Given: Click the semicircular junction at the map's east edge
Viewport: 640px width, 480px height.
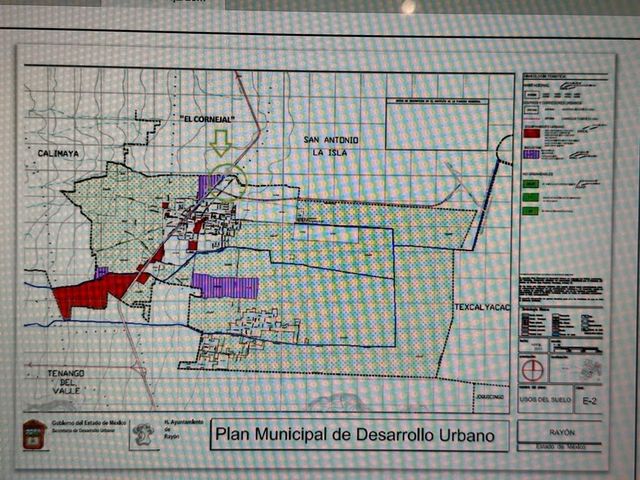Looking at the screenshot, I should 505,149.
